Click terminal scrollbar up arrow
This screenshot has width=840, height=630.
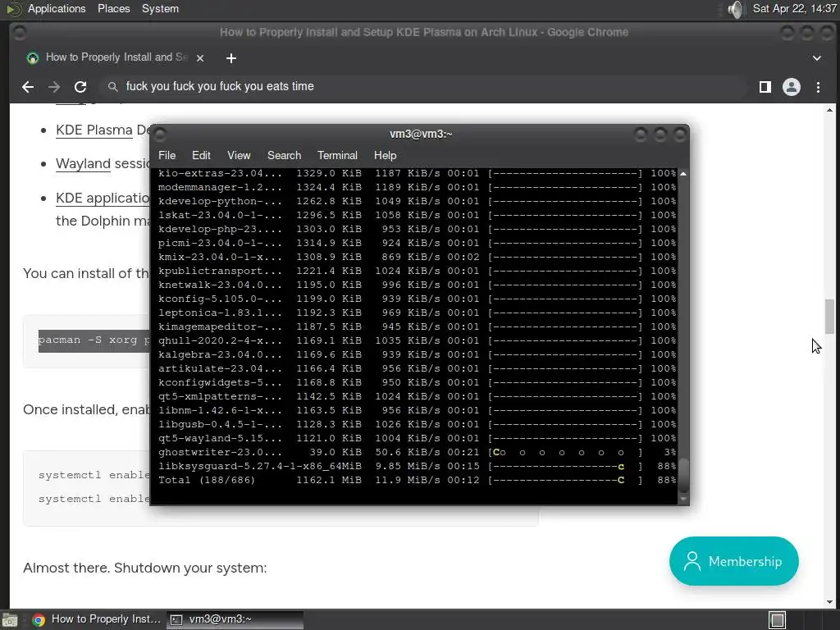pyautogui.click(x=683, y=174)
